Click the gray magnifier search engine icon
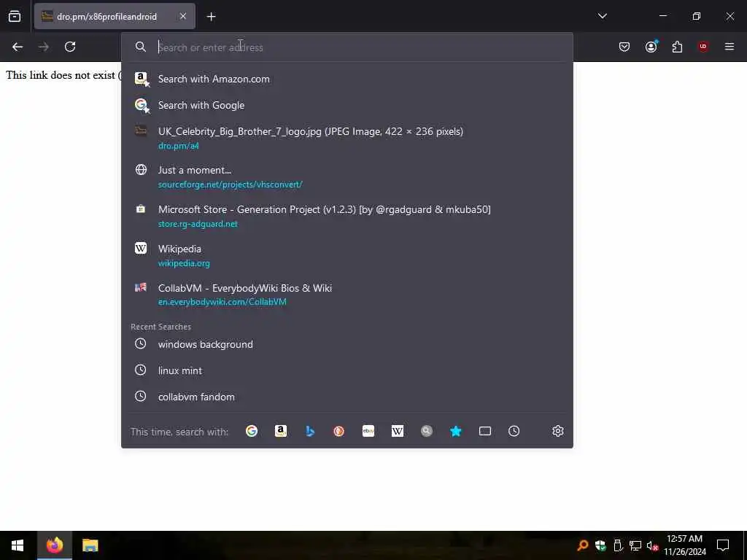The image size is (747, 560). [426, 431]
